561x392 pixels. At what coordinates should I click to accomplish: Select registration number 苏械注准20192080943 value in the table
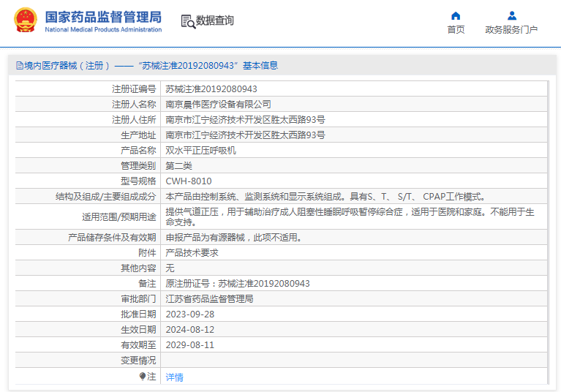(211, 89)
